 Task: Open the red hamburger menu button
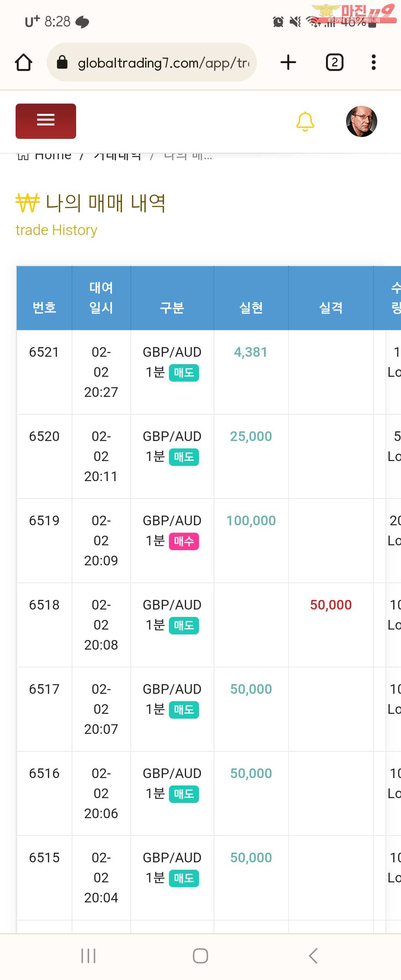pos(46,121)
